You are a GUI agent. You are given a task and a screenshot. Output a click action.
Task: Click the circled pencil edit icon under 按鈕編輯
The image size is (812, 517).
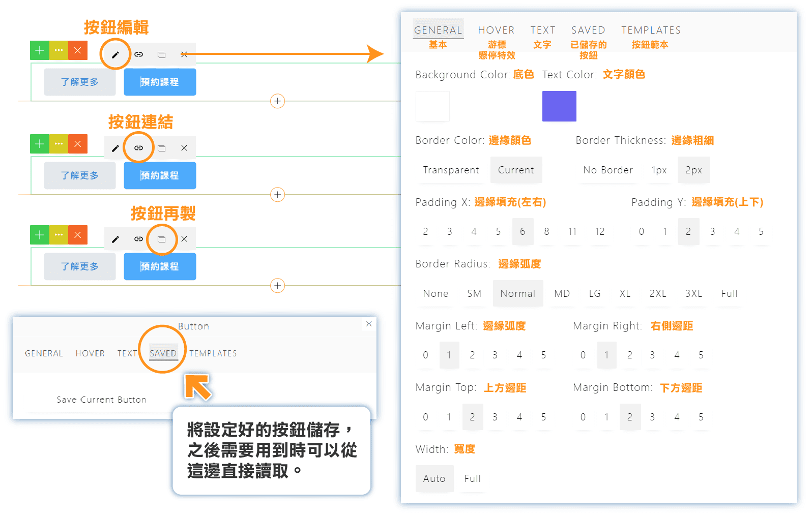point(115,54)
